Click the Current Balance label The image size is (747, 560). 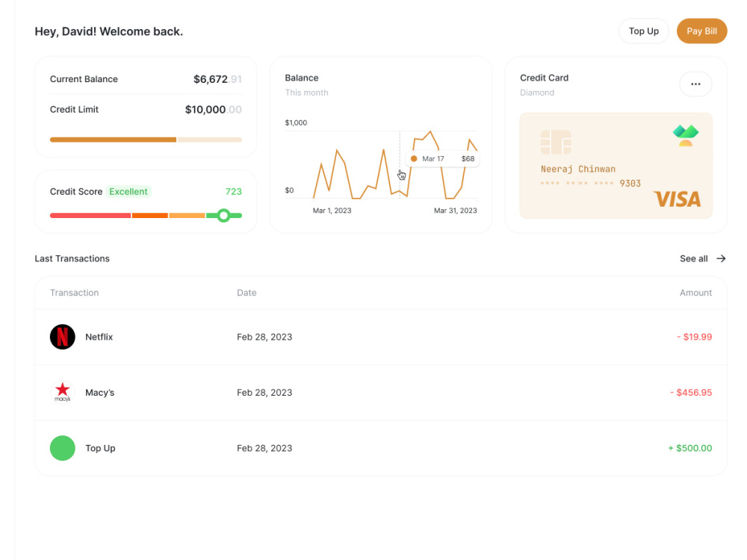[x=84, y=79]
